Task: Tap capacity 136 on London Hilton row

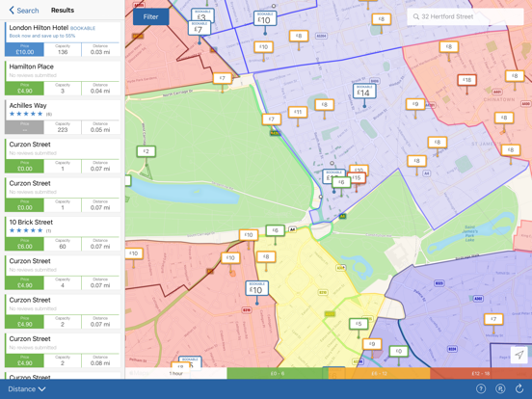Action: click(x=63, y=50)
